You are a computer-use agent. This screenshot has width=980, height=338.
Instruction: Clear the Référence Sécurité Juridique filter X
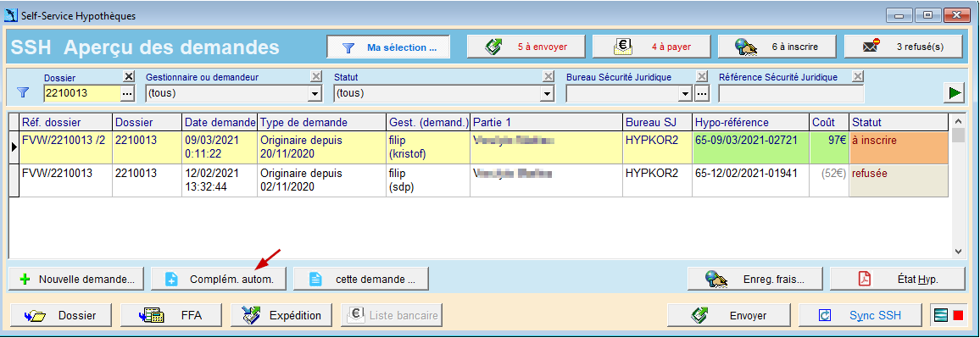click(858, 77)
